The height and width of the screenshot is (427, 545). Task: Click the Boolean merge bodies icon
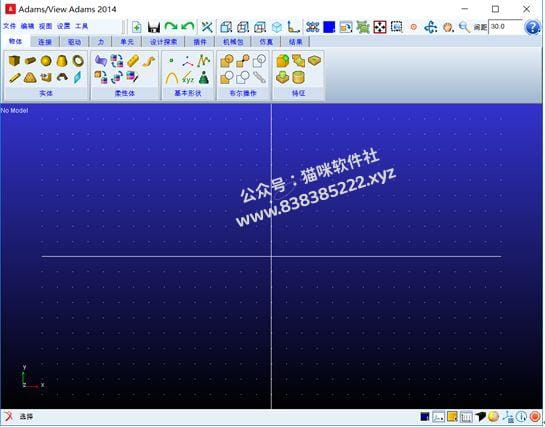pyautogui.click(x=243, y=61)
